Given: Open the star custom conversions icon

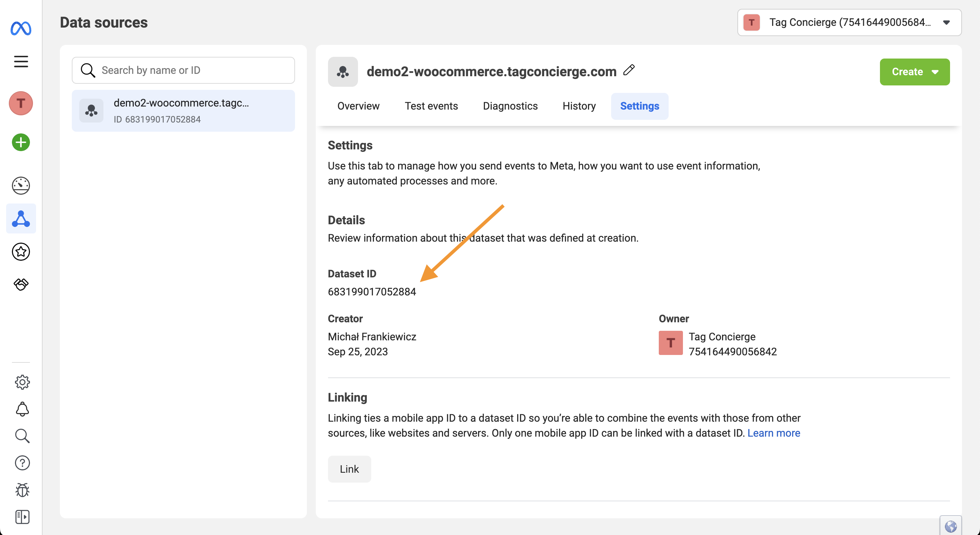Looking at the screenshot, I should (21, 252).
